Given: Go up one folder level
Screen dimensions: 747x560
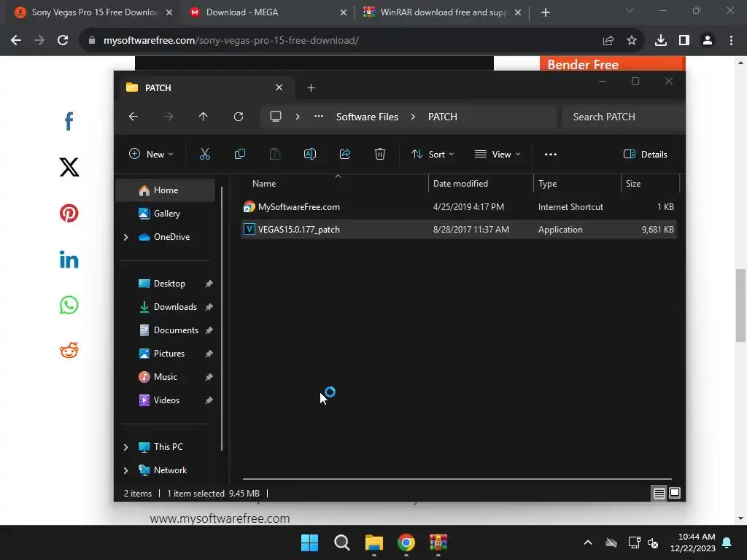Looking at the screenshot, I should (203, 117).
